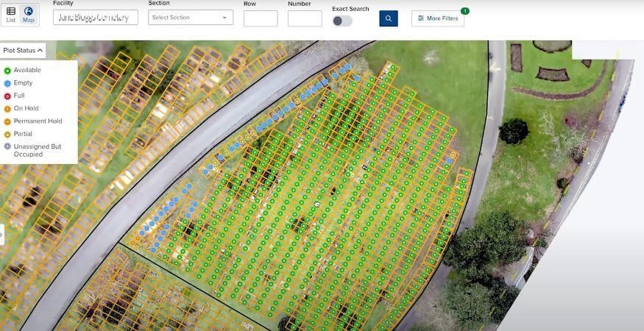Click the Available green status icon

pyautogui.click(x=7, y=71)
